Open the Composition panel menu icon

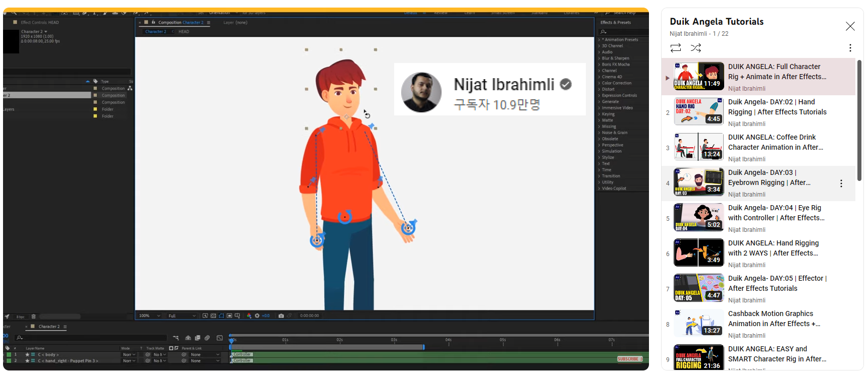208,23
